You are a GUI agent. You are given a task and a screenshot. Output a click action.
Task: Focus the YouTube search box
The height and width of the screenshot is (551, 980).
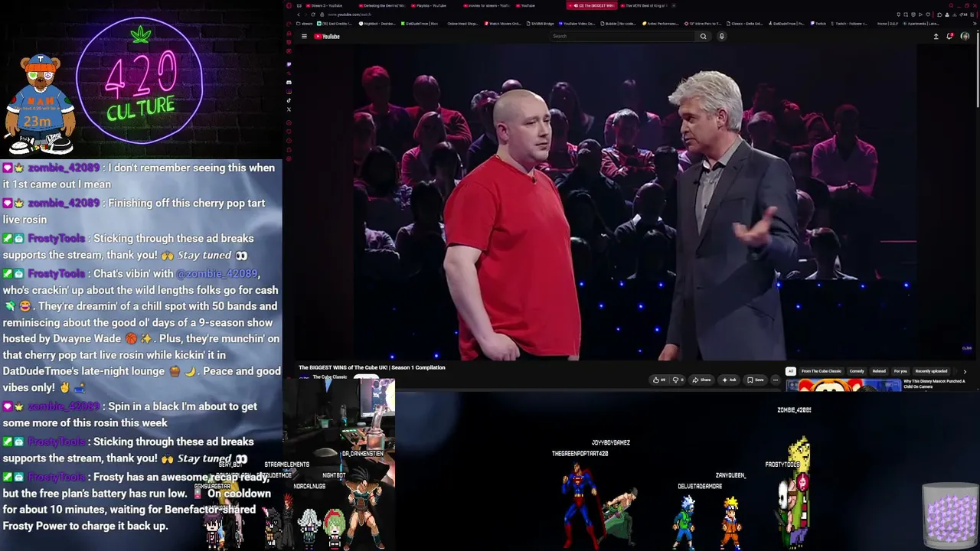622,36
